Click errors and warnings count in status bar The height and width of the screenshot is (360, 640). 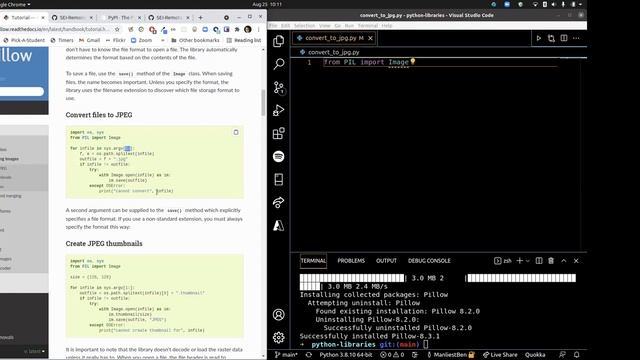pyautogui.click(x=392, y=355)
